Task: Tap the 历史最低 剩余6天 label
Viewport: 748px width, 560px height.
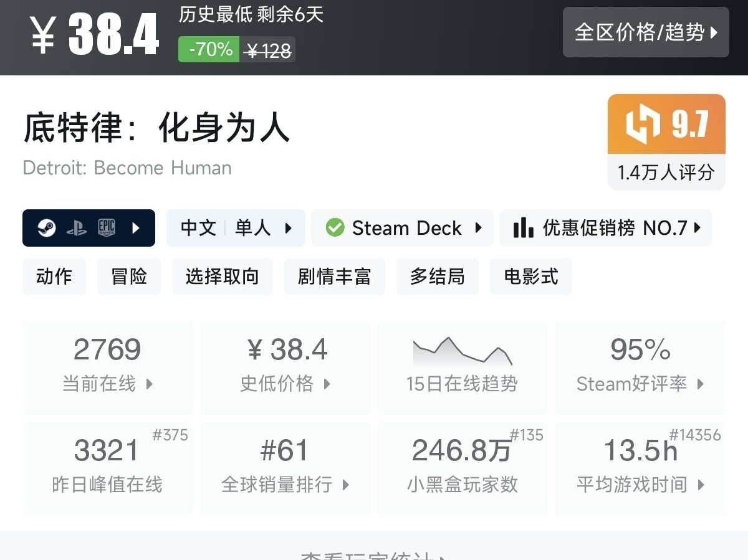Action: (251, 15)
